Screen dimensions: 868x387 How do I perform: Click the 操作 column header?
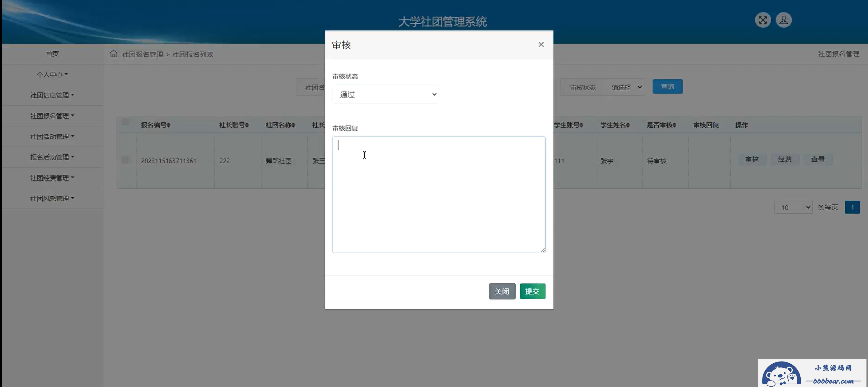[x=741, y=125]
